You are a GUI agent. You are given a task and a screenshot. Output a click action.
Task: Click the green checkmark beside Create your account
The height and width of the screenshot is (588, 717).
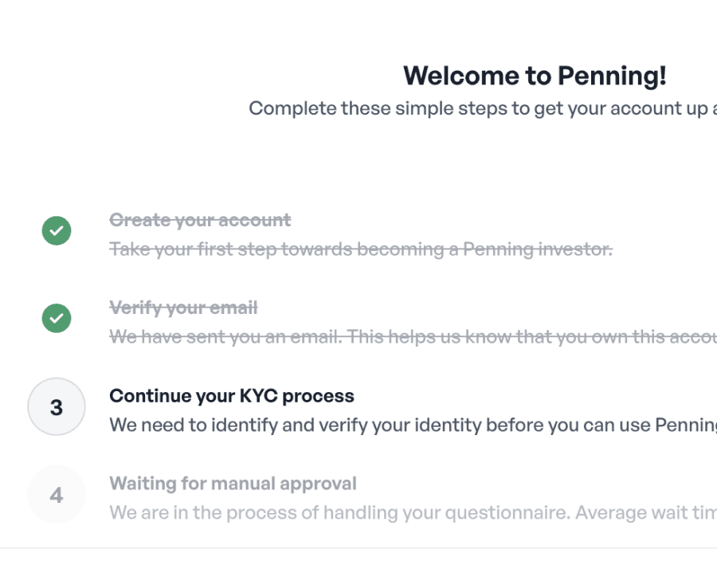tap(56, 230)
